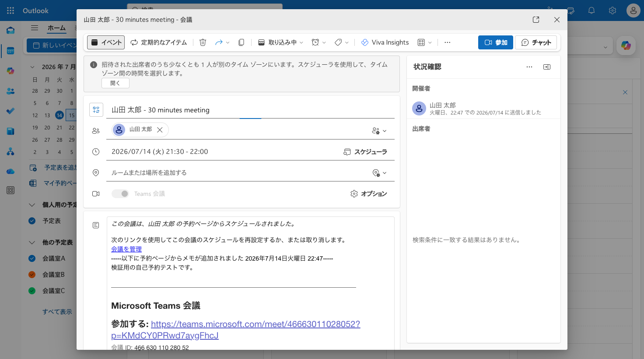Toggle the 会議室A calendar checkbox
Screen dimensions: 644x359
point(32,258)
